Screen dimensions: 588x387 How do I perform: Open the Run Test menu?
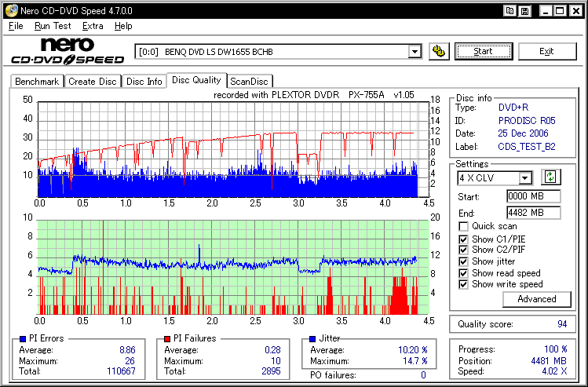tap(53, 26)
